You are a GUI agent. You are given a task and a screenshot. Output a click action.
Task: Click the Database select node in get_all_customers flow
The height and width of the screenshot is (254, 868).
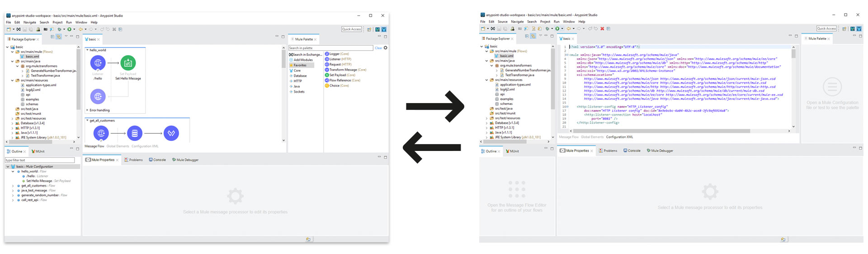(x=135, y=133)
